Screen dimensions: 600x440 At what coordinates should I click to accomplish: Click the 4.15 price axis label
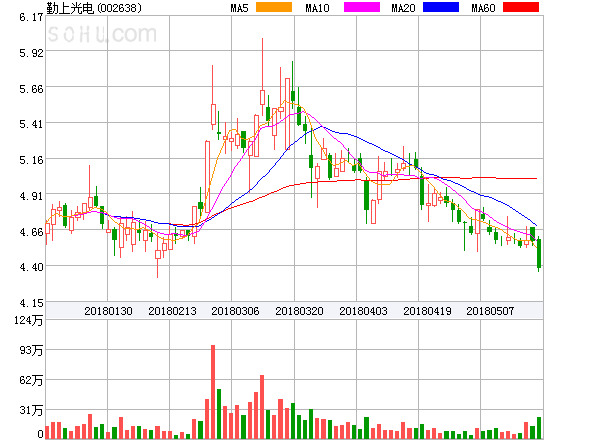click(31, 303)
